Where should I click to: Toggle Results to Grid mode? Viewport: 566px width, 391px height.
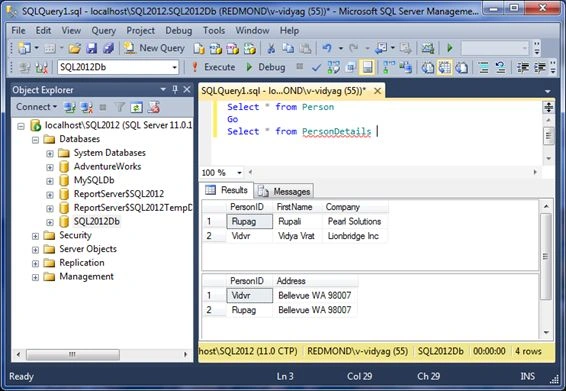click(x=445, y=67)
